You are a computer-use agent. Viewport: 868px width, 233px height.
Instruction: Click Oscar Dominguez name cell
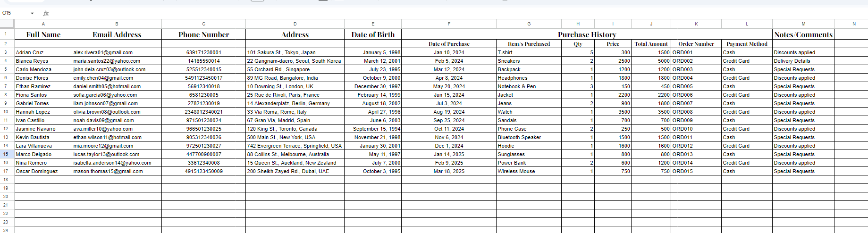pos(43,171)
